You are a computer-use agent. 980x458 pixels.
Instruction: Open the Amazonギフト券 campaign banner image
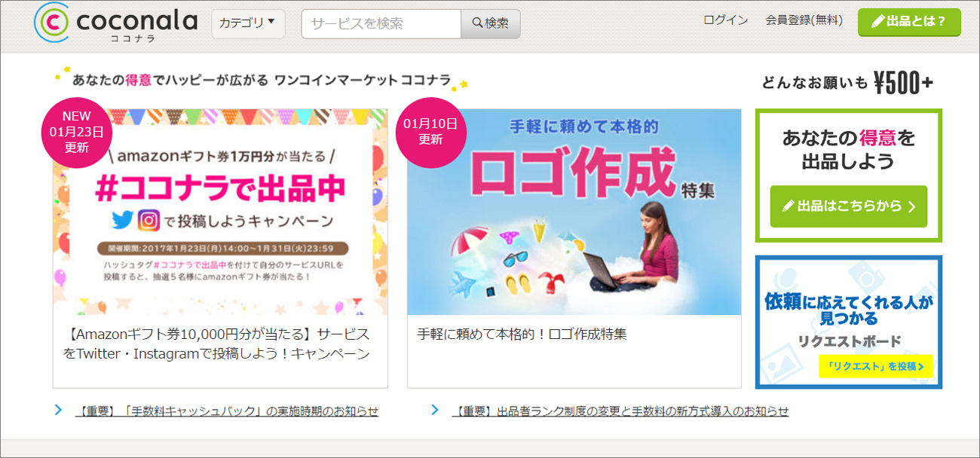220,212
